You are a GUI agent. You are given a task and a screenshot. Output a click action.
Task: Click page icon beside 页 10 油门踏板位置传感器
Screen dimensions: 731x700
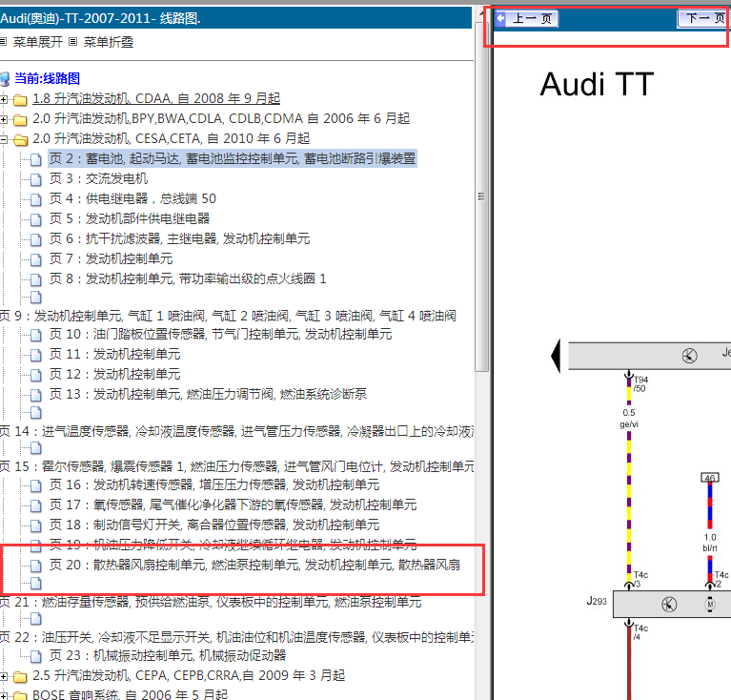point(36,335)
